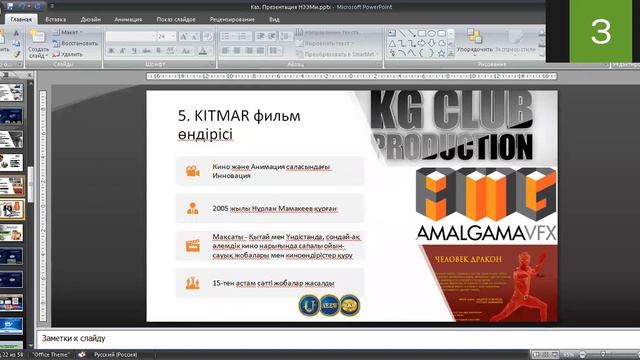The height and width of the screenshot is (360, 640).
Task: Switch to the Дизайн ribbon tab
Action: point(91,19)
